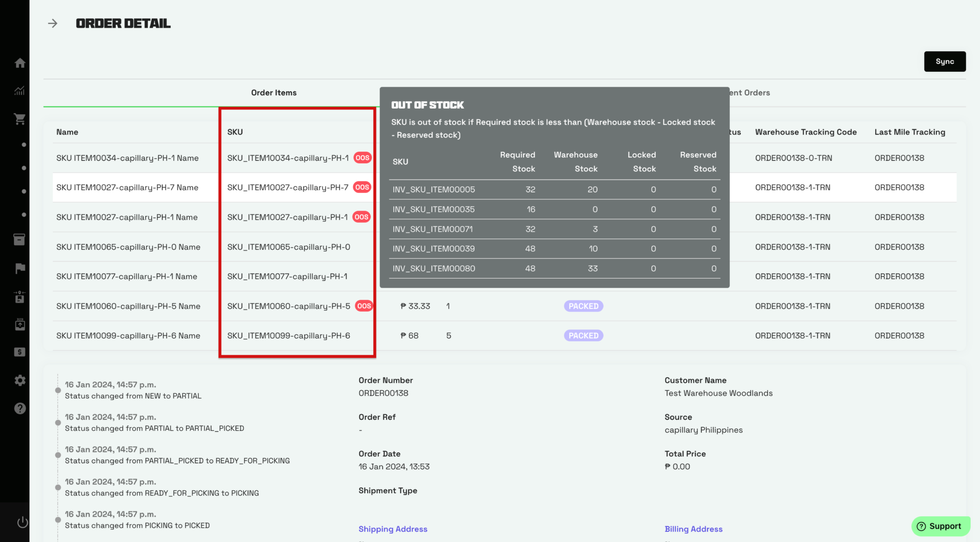Open the Support chat button

940,526
